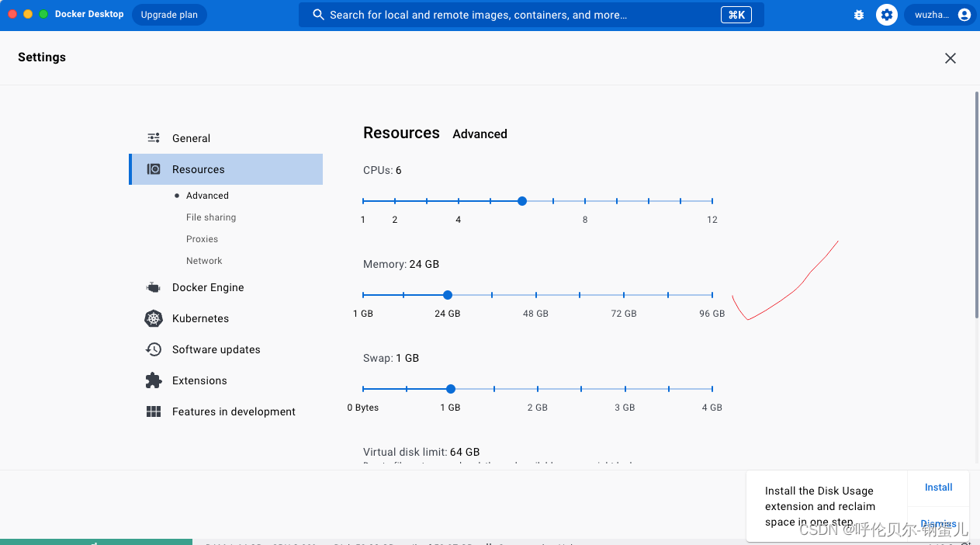Open Advanced under Resources

207,196
